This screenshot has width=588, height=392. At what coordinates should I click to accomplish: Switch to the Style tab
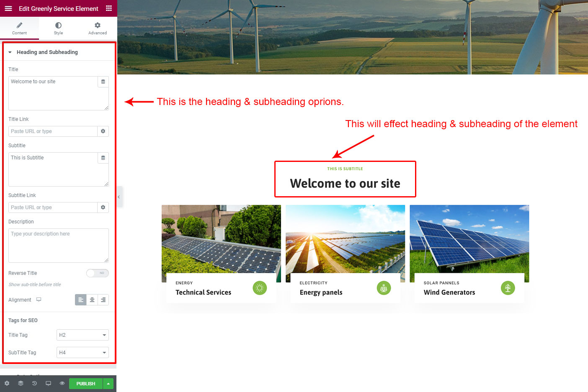58,28
